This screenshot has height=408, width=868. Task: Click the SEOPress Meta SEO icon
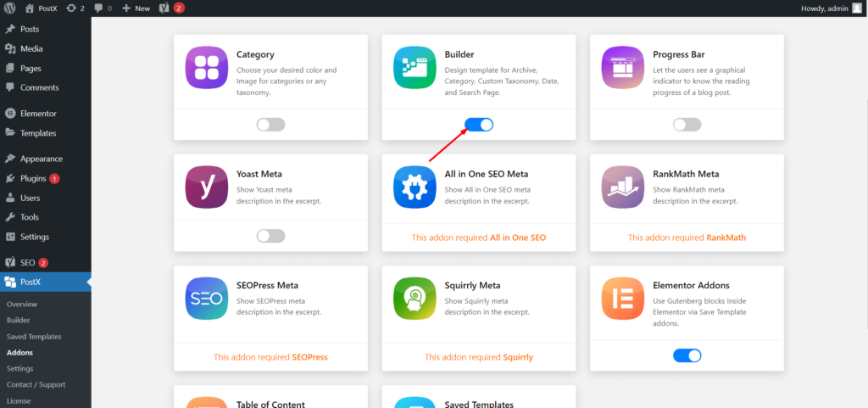click(x=207, y=299)
